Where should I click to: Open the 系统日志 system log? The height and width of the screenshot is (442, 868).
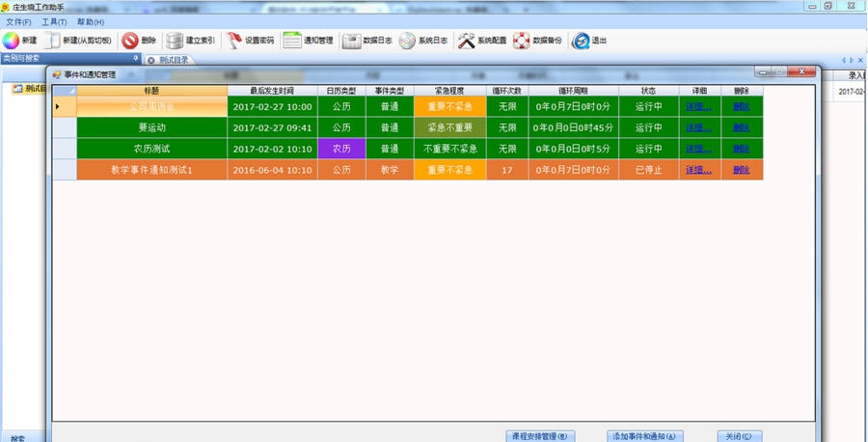pos(407,41)
